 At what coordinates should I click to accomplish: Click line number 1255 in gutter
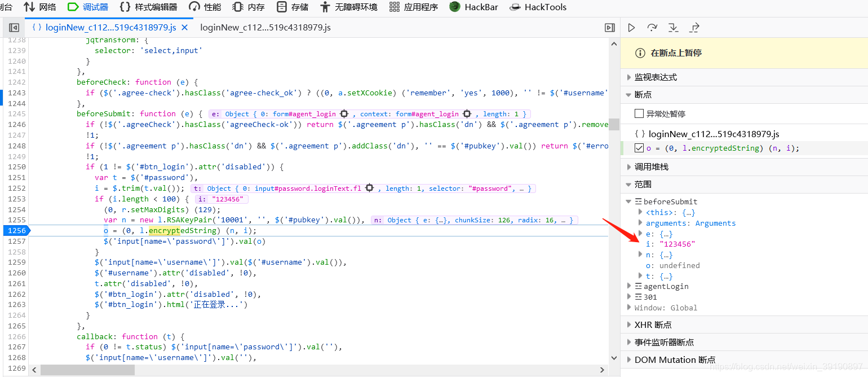click(x=16, y=220)
